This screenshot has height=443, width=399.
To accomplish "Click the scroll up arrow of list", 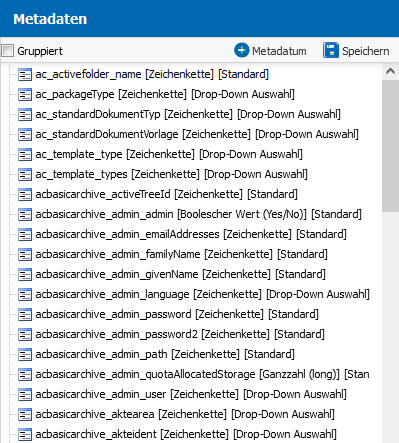I will tap(390, 71).
